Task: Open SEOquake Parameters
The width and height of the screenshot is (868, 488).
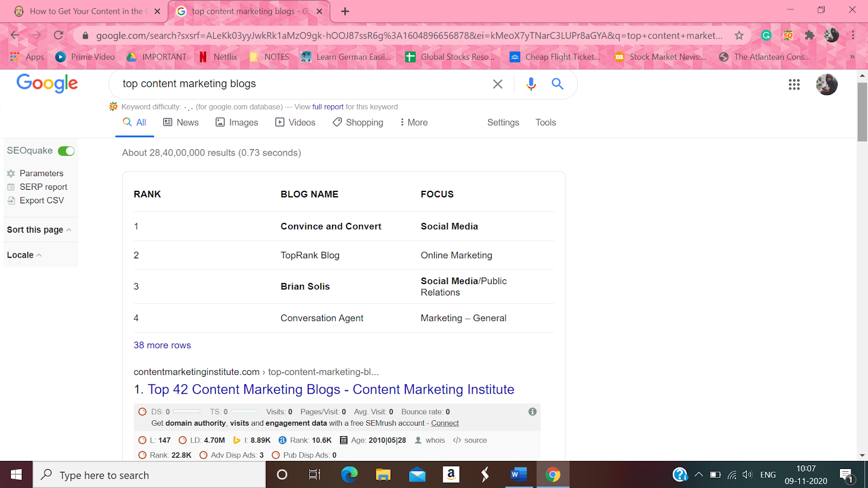Action: [x=35, y=174]
